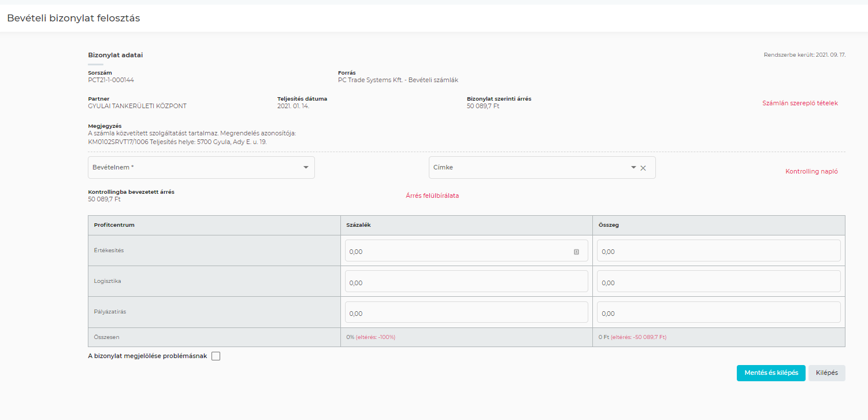Focus the Értékesítés Összeg input field
Screen dimensions: 868x420
pyautogui.click(x=718, y=251)
